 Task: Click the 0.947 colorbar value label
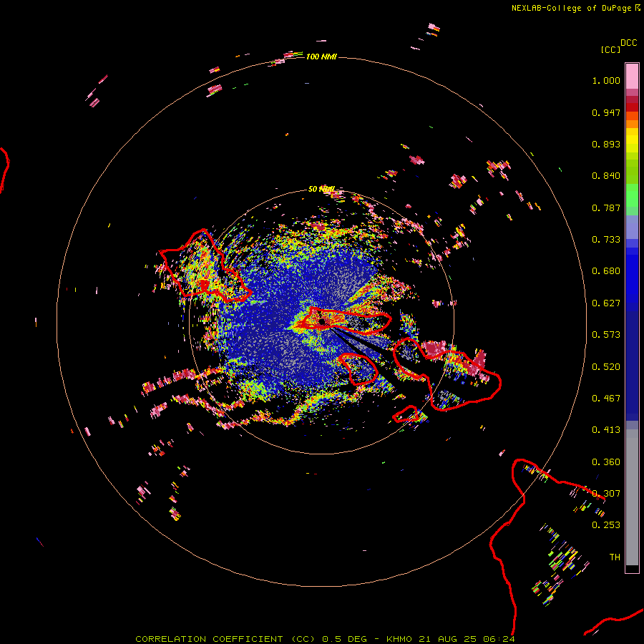(x=606, y=112)
